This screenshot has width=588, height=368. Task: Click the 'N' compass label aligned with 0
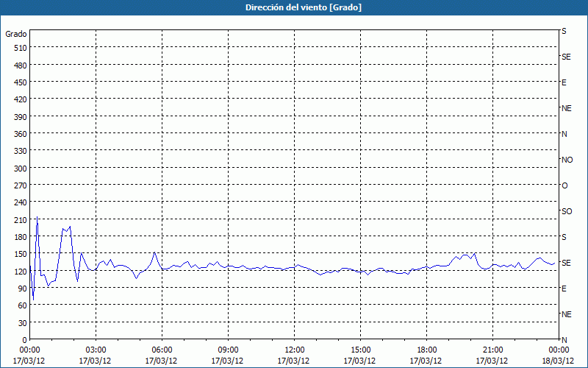[564, 340]
